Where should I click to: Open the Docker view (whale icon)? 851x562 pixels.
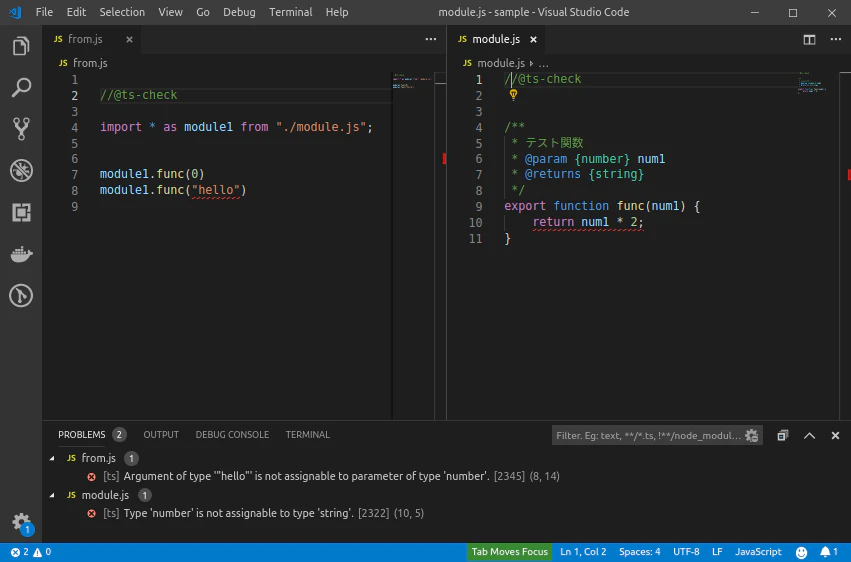[21, 254]
